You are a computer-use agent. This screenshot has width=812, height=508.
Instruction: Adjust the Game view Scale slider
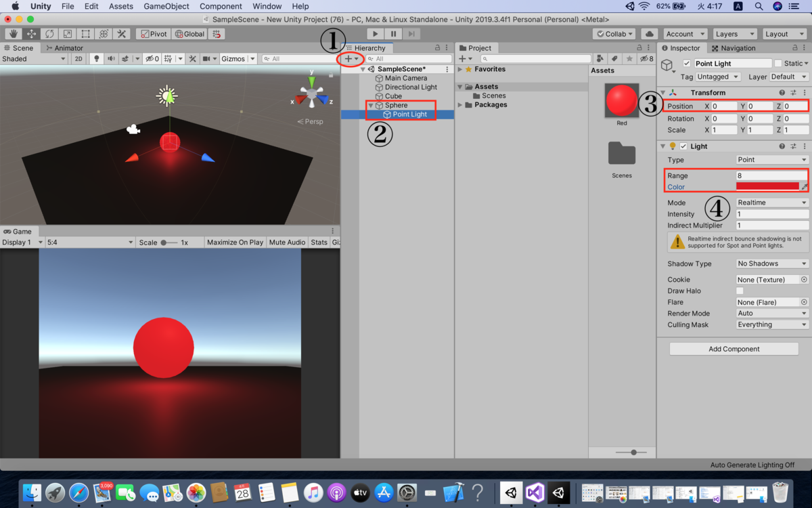click(169, 242)
